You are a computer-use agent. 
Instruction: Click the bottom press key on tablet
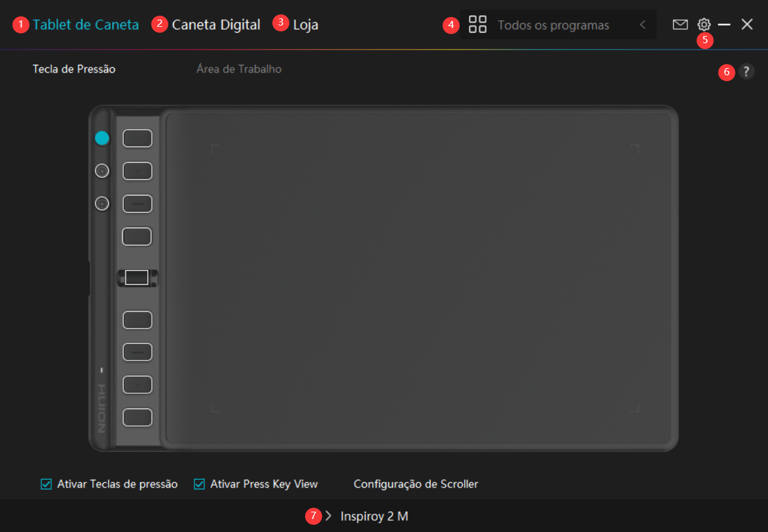[137, 417]
